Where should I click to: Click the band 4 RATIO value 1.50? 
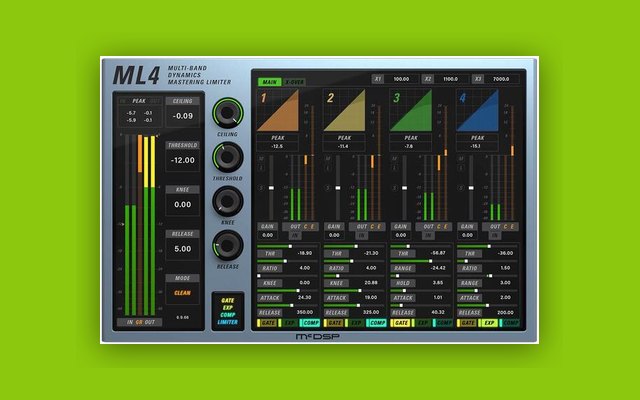[505, 268]
